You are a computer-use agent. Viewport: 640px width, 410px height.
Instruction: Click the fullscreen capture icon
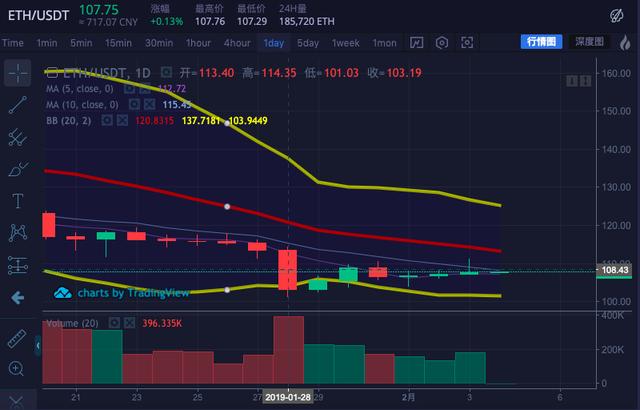pos(467,42)
